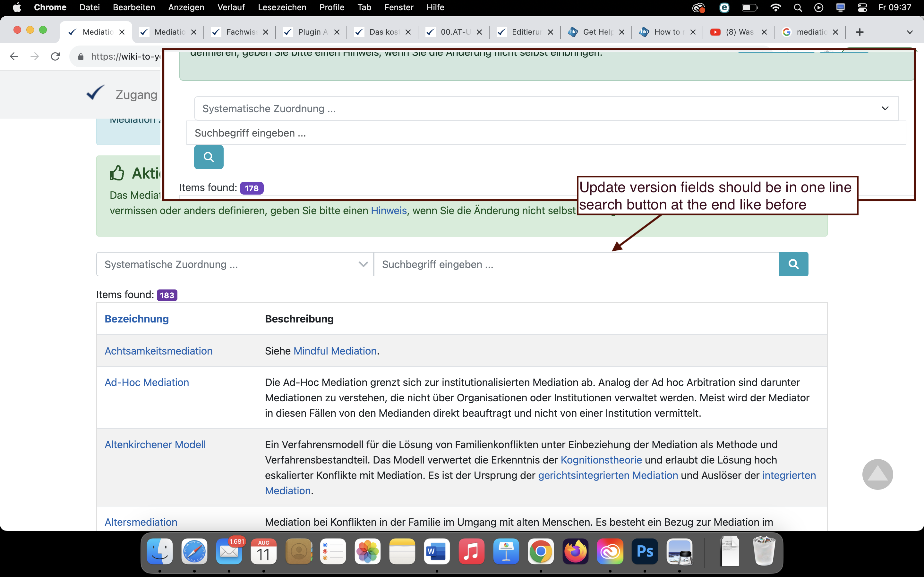Click the scroll-to-top triangle button

[x=877, y=474]
